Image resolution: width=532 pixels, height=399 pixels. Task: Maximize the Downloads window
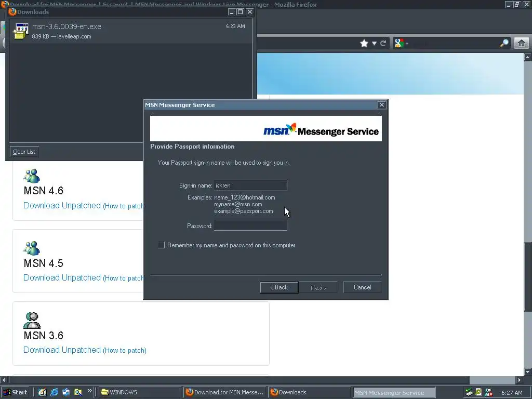click(240, 12)
